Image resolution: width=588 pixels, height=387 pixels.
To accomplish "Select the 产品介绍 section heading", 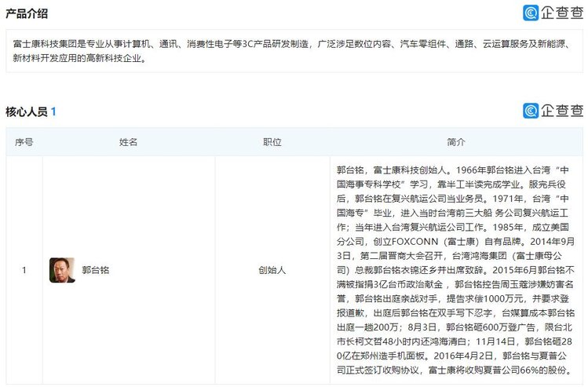I will click(27, 14).
